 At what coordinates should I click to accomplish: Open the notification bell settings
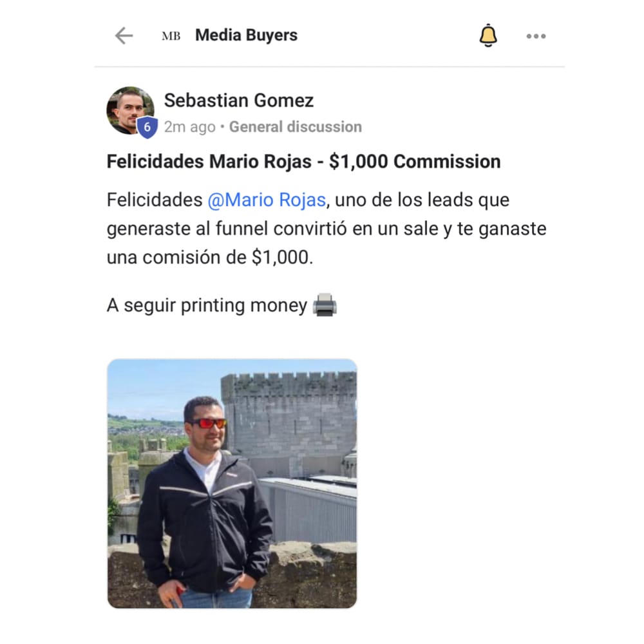pyautogui.click(x=488, y=35)
